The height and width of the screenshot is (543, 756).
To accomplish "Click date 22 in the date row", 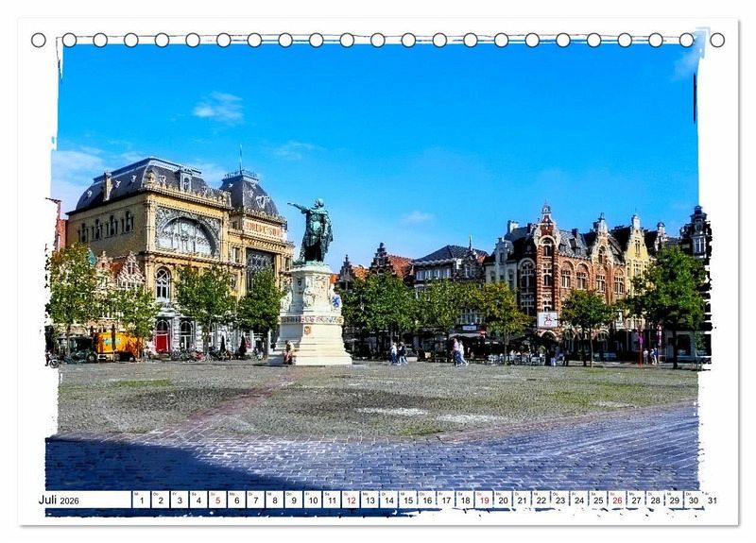I will tap(541, 500).
